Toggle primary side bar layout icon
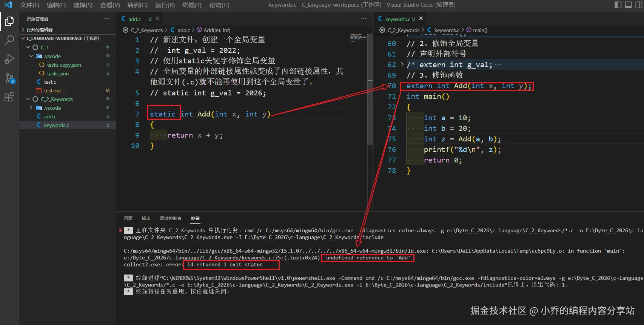This screenshot has height=325, width=644. click(x=618, y=5)
